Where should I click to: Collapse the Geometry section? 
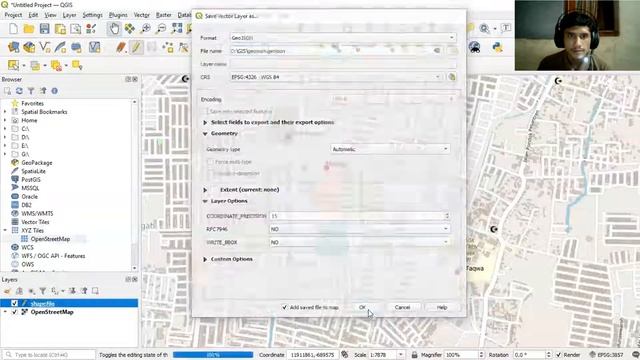pyautogui.click(x=205, y=134)
